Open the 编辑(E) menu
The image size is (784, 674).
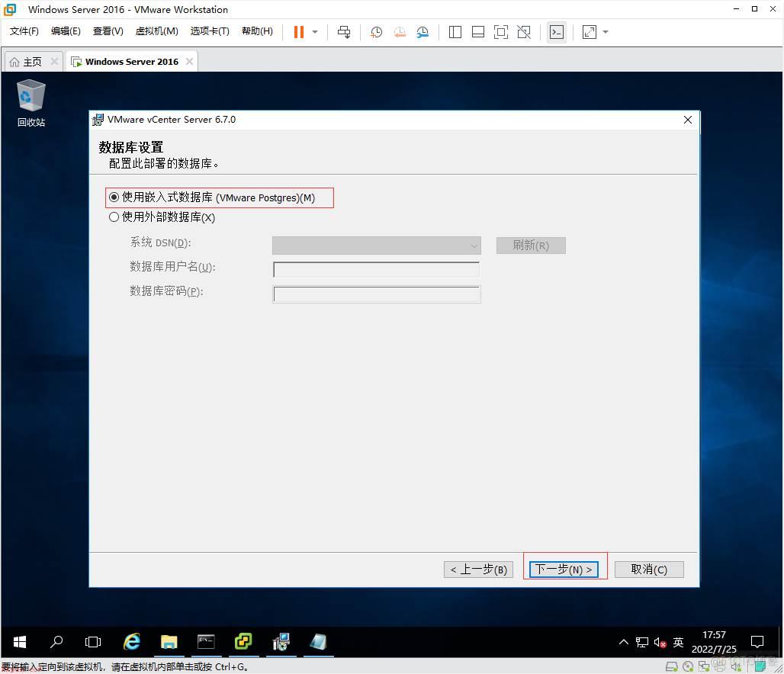pos(66,31)
